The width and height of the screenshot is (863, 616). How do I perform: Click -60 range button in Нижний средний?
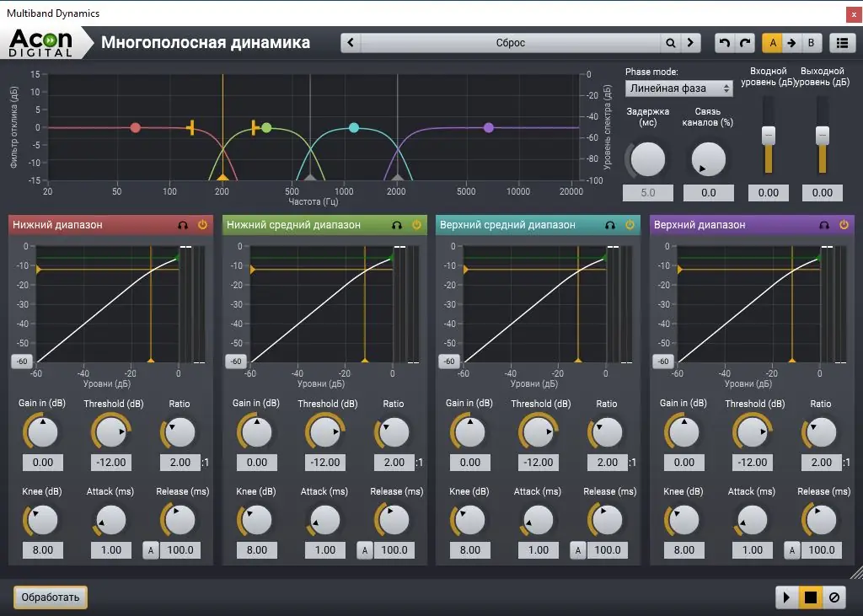[236, 362]
